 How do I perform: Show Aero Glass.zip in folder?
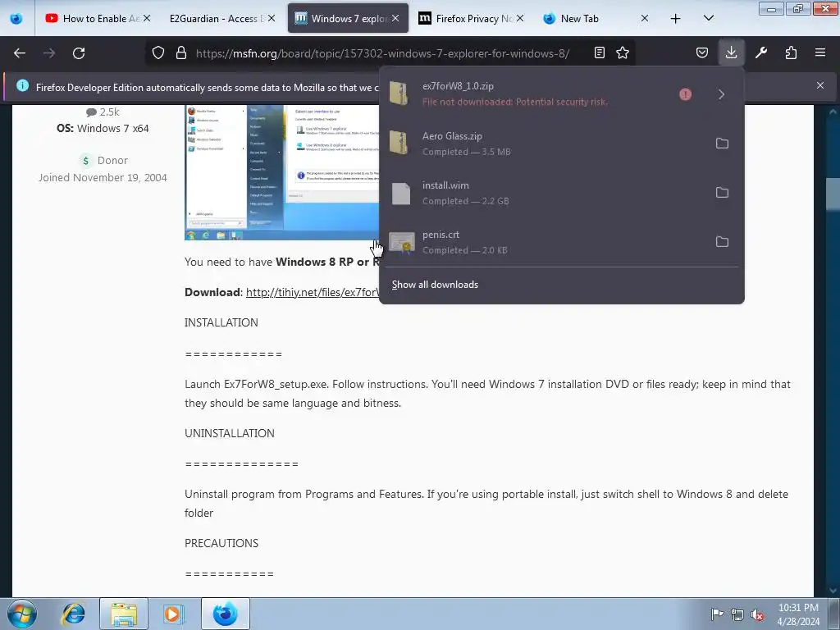click(722, 144)
